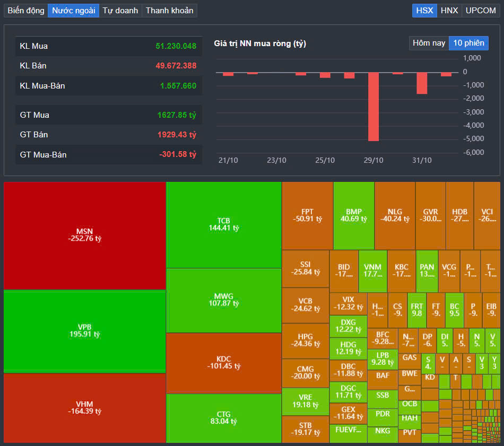Click the KL Mua-Bán value 1.557.660
The height and width of the screenshot is (446, 504).
tap(178, 86)
